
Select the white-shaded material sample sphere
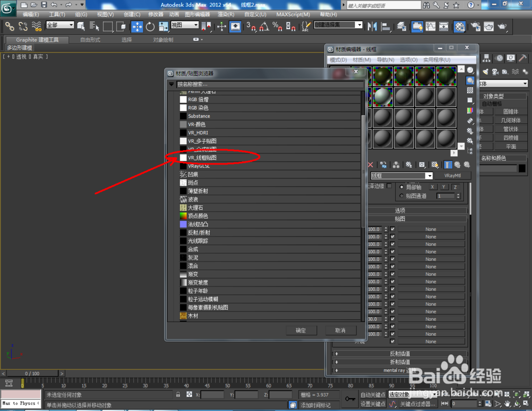click(x=383, y=97)
